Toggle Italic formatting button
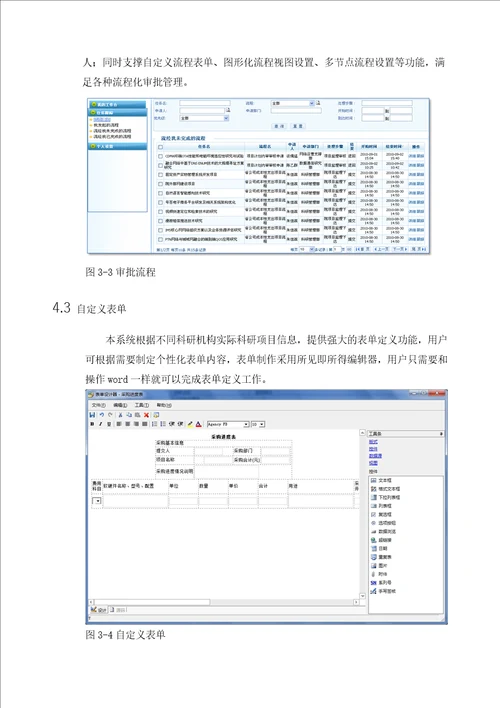 (100, 424)
